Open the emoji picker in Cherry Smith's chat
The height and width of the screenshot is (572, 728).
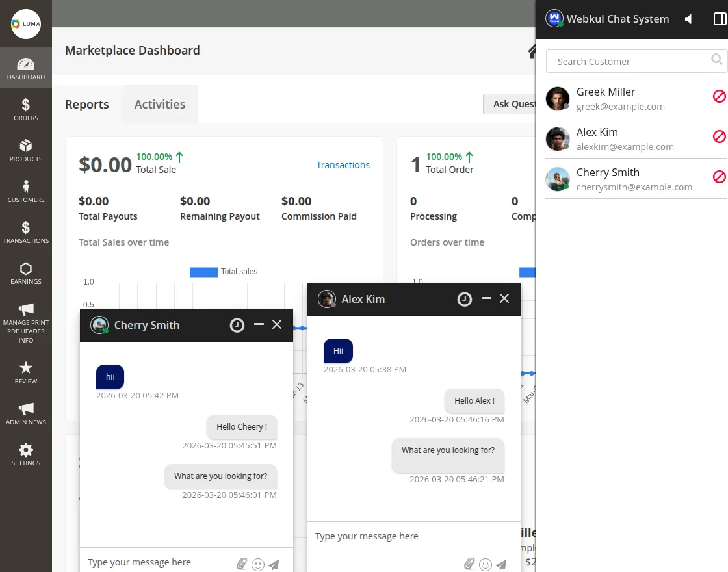click(258, 564)
